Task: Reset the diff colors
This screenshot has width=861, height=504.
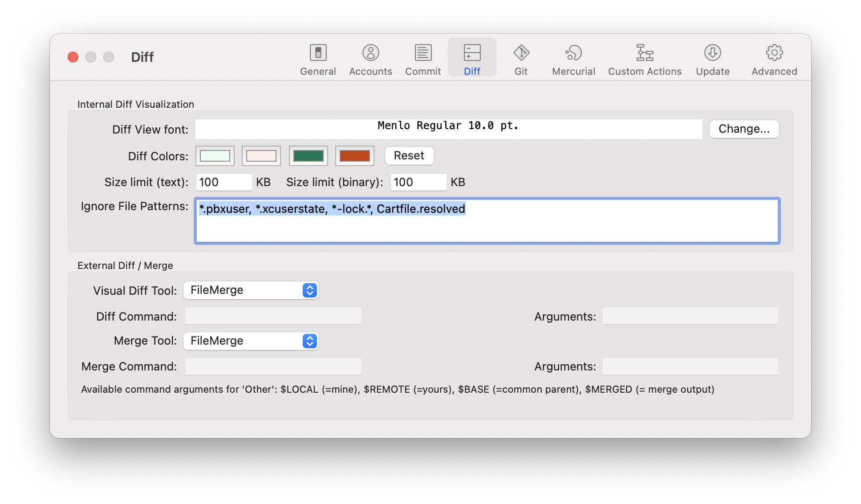Action: pyautogui.click(x=409, y=156)
